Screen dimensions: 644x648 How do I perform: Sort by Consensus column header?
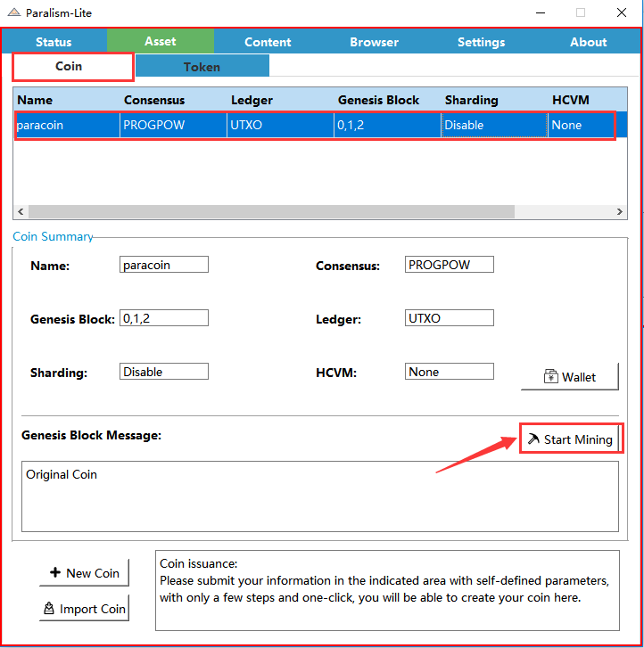[174, 100]
